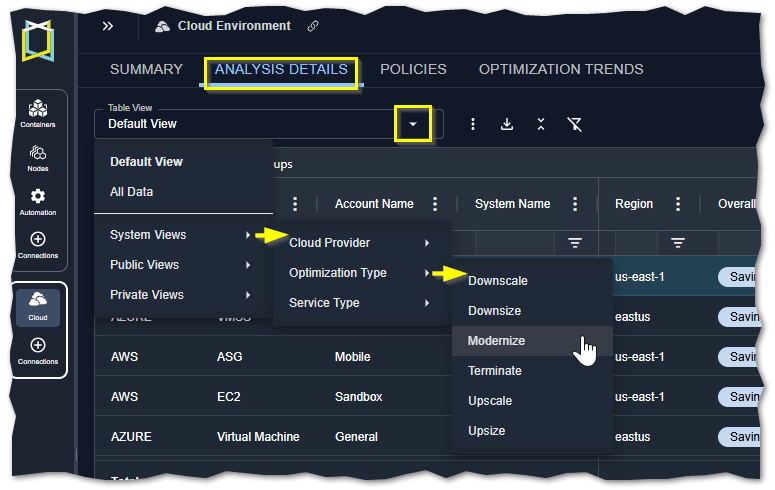Open column menu dots left of Account Name
This screenshot has height=490, width=775.
click(x=295, y=204)
